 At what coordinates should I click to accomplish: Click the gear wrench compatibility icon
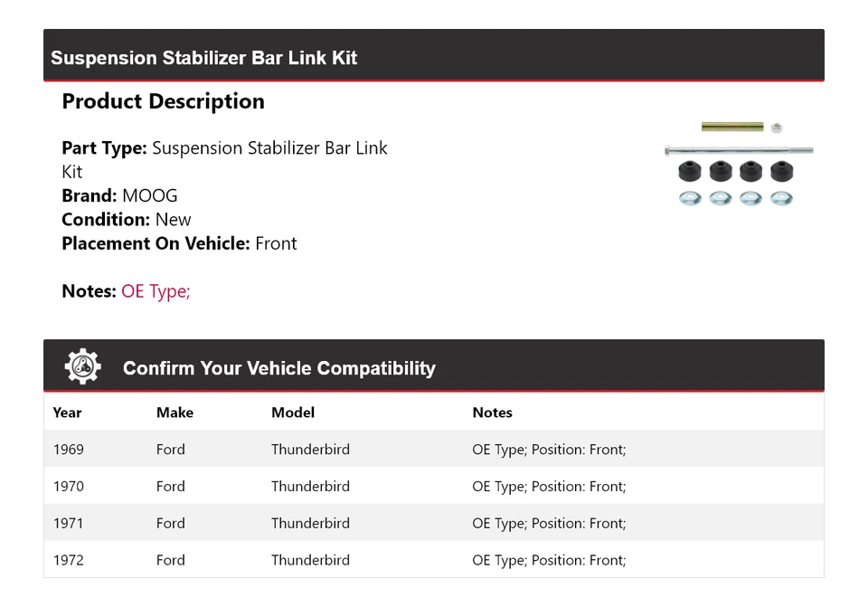click(x=82, y=367)
